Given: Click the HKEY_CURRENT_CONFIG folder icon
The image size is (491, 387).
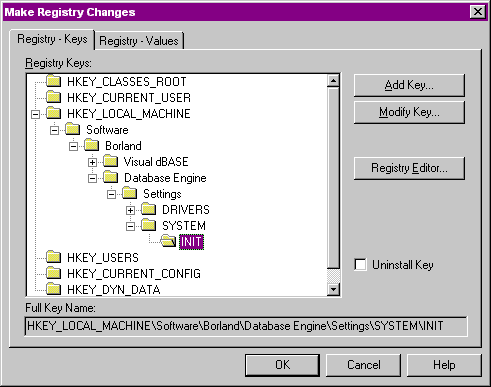Looking at the screenshot, I should (x=53, y=273).
